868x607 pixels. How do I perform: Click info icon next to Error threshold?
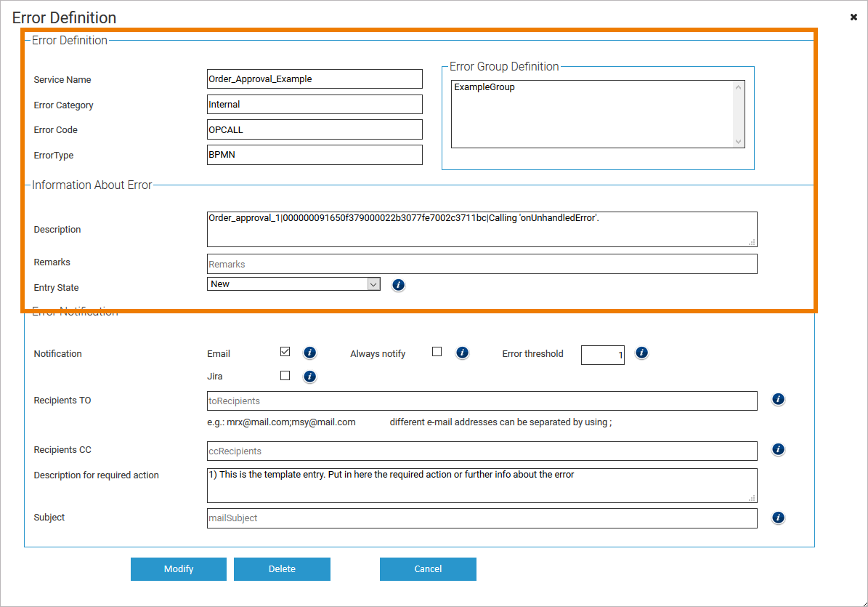click(641, 353)
